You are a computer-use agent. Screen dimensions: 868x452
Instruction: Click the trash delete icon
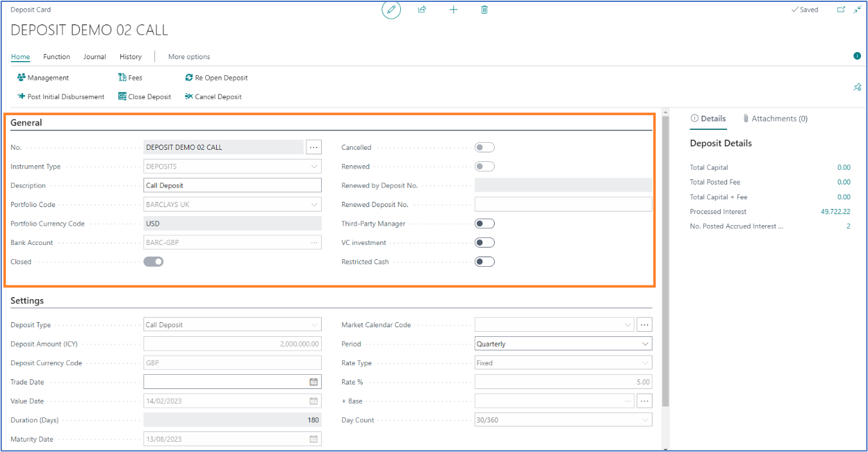(485, 10)
